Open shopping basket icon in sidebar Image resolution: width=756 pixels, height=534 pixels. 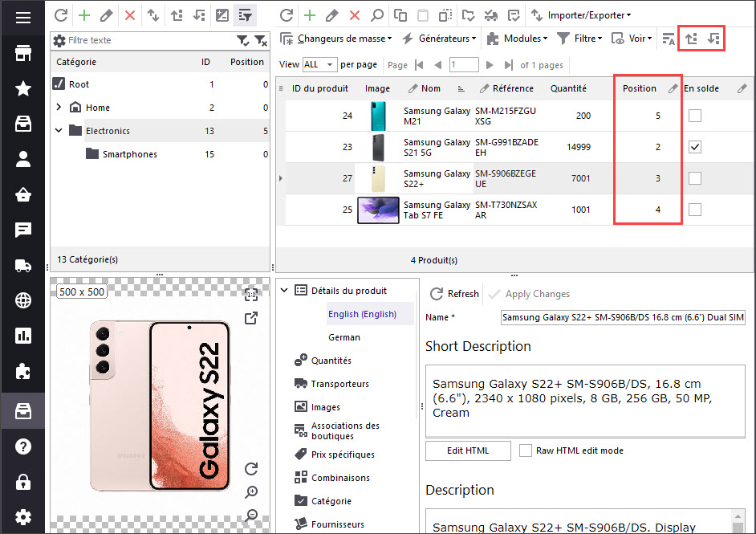click(x=22, y=194)
